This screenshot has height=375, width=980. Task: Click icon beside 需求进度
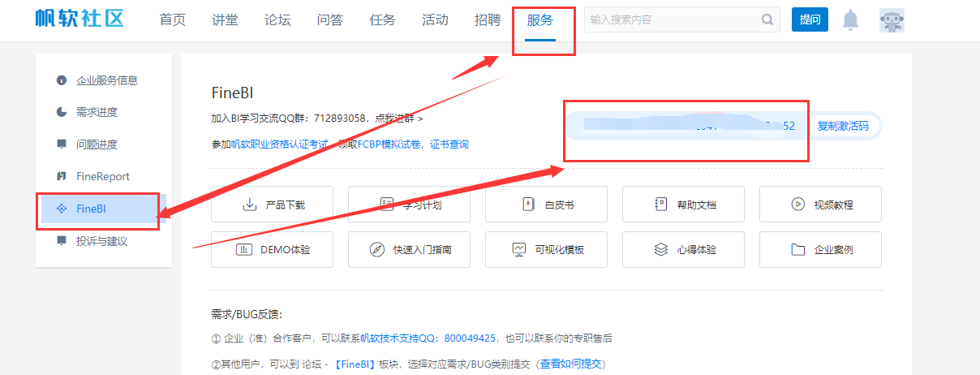62,112
